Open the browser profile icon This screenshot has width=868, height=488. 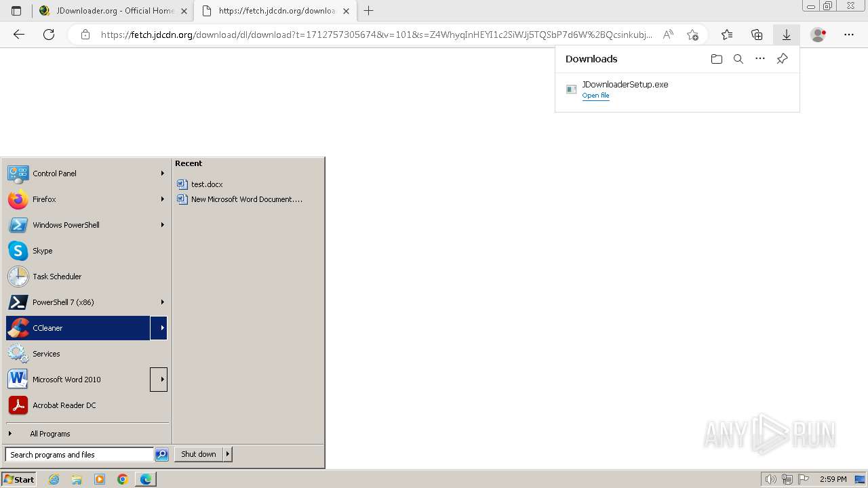(x=818, y=35)
